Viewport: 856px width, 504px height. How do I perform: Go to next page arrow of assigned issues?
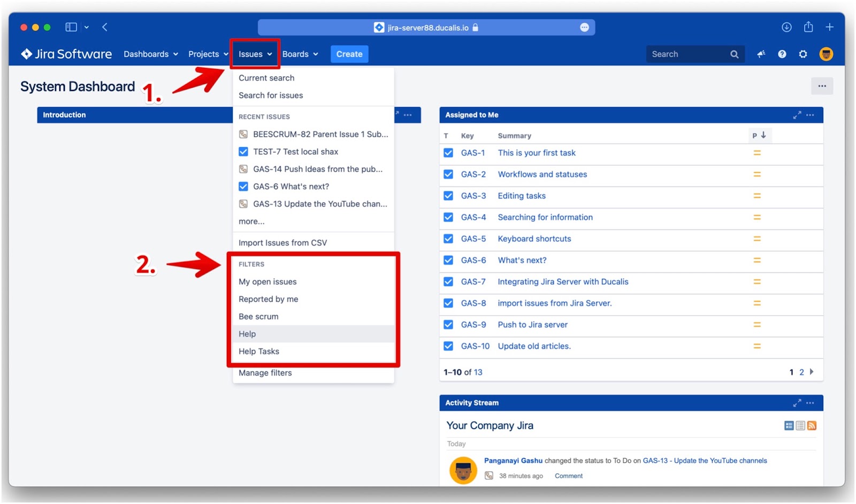812,372
